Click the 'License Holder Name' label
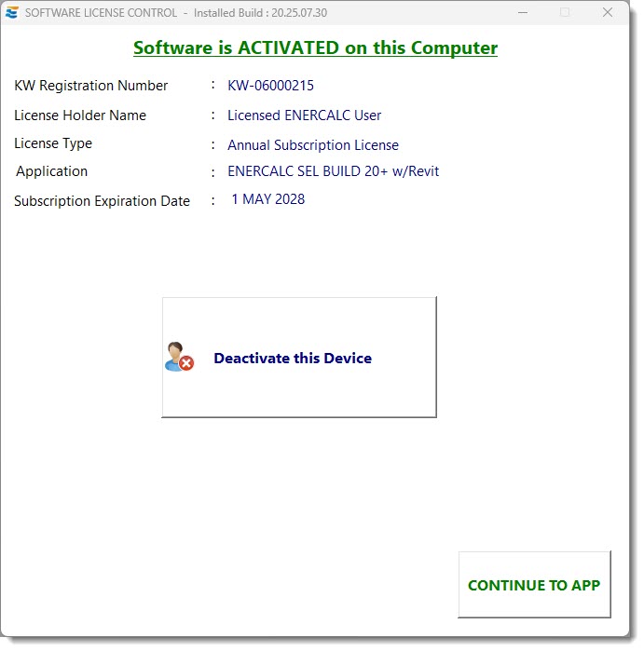Image resolution: width=644 pixels, height=651 pixels. [80, 115]
